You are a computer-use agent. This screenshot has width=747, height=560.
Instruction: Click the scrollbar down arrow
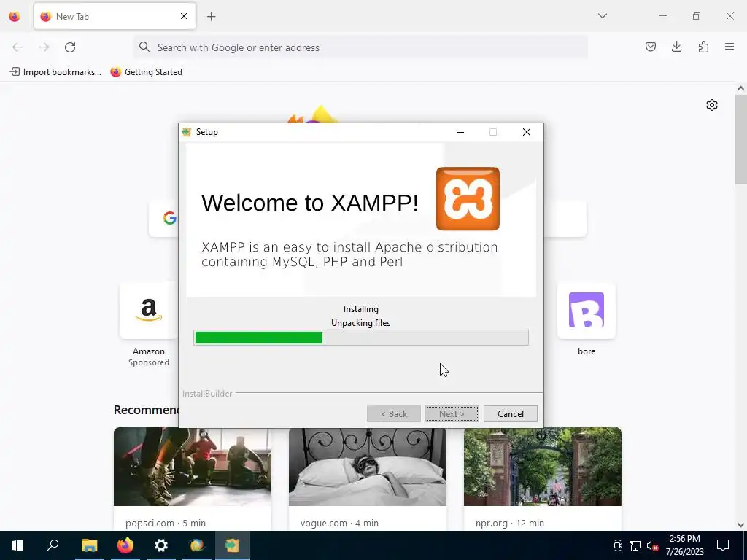(740, 525)
